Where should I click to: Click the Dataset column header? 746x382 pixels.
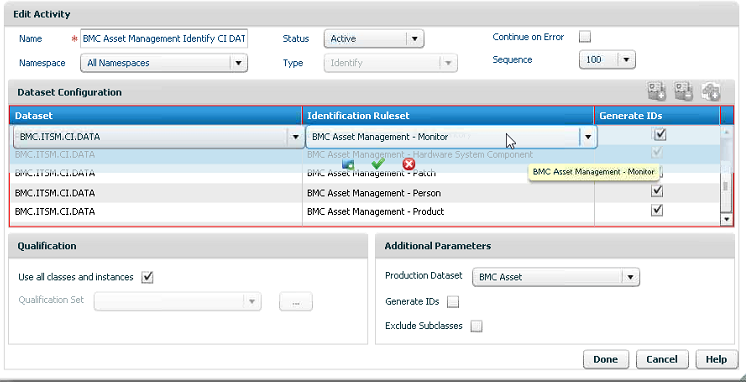(x=156, y=116)
